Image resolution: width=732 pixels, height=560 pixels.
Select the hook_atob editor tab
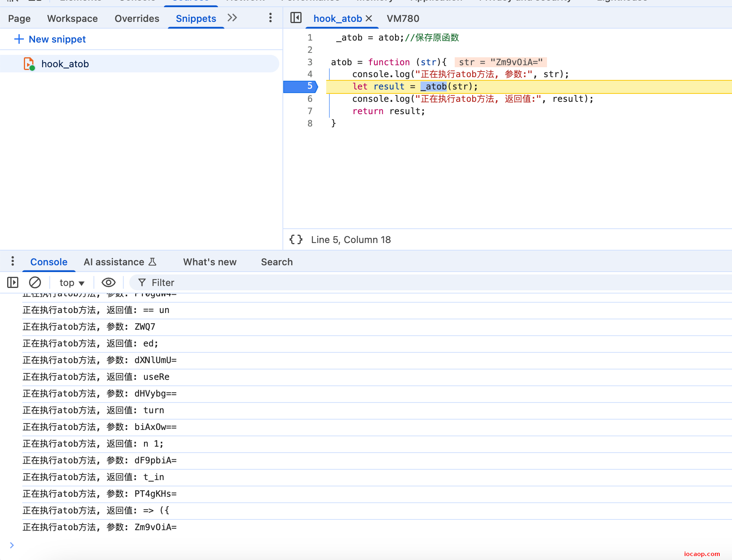(337, 19)
